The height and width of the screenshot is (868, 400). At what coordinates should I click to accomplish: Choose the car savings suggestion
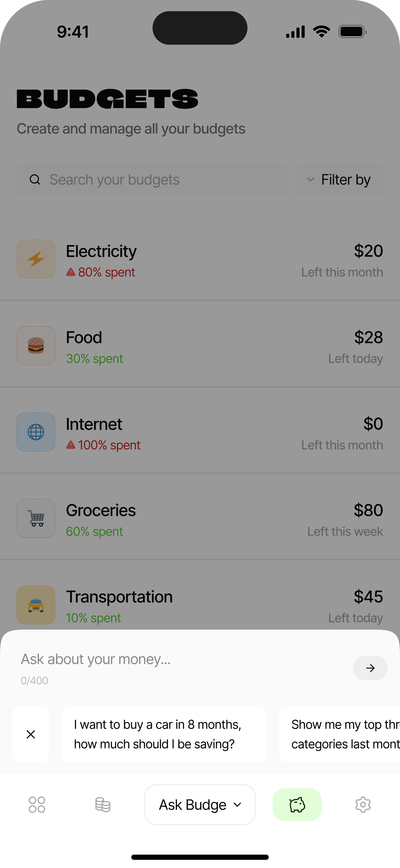tap(164, 734)
